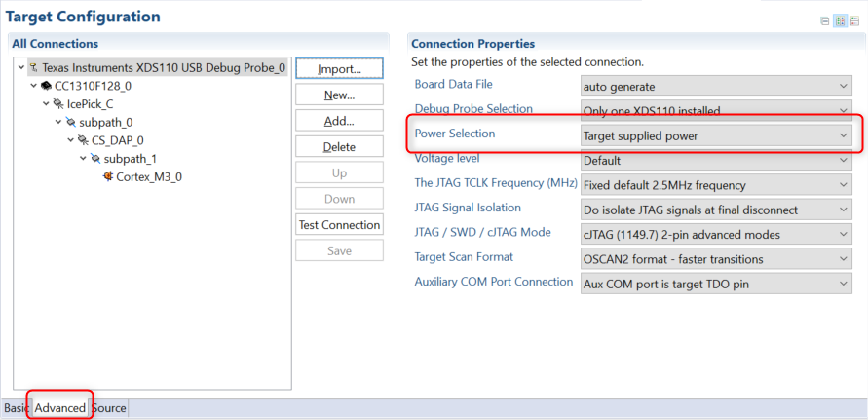868x420 pixels.
Task: Open the JTAG TCLK Frequency dropdown
Action: (716, 185)
